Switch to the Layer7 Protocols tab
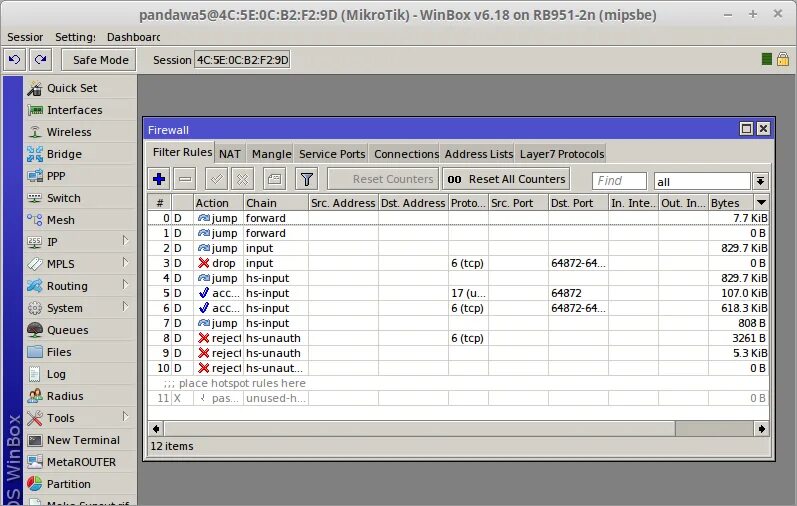Viewport: 797px width, 506px height. [x=562, y=154]
